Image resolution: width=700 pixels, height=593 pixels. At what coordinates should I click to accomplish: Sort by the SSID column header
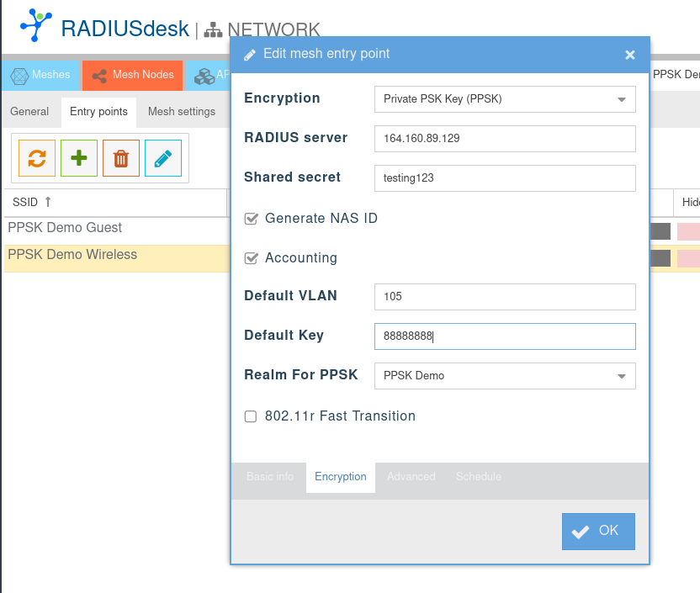[32, 202]
